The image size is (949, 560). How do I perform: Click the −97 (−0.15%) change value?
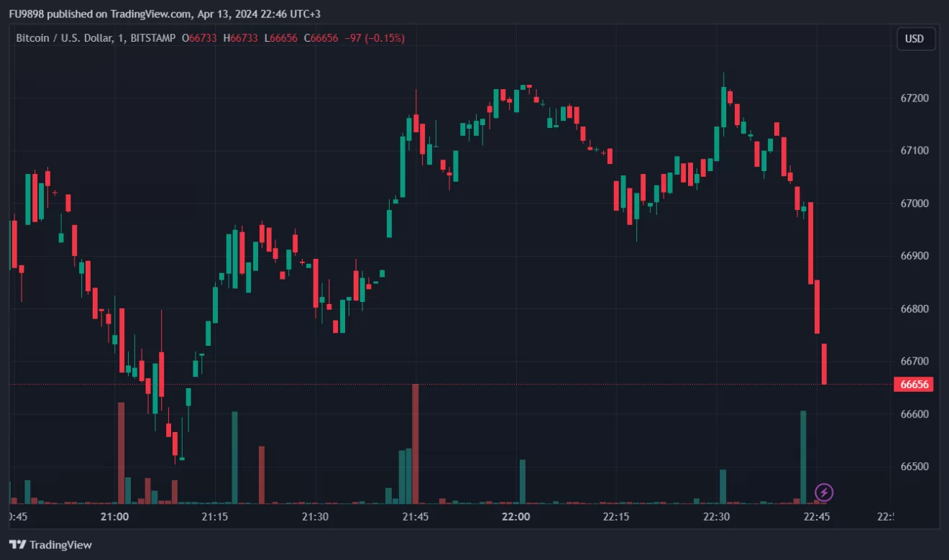[375, 38]
